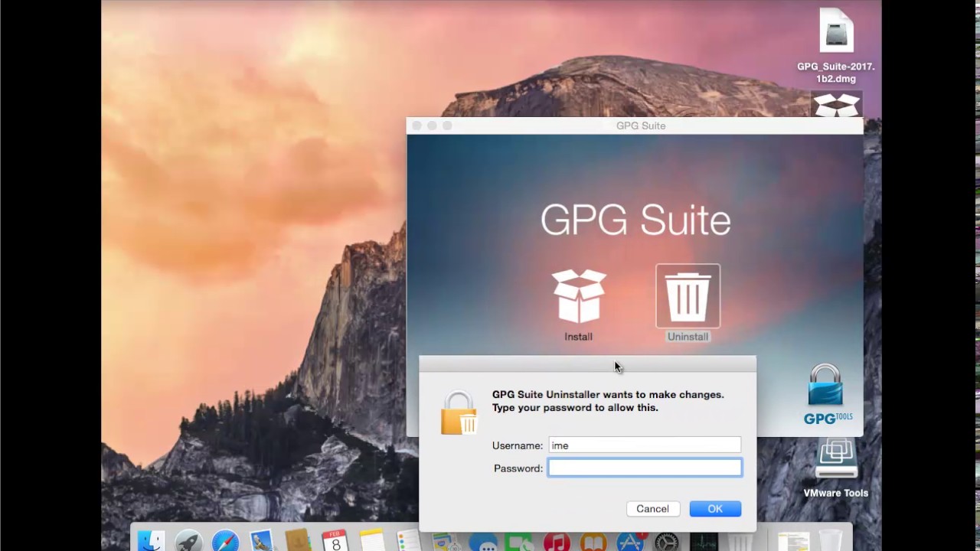
Task: Click the Username field containing ime
Action: click(645, 445)
